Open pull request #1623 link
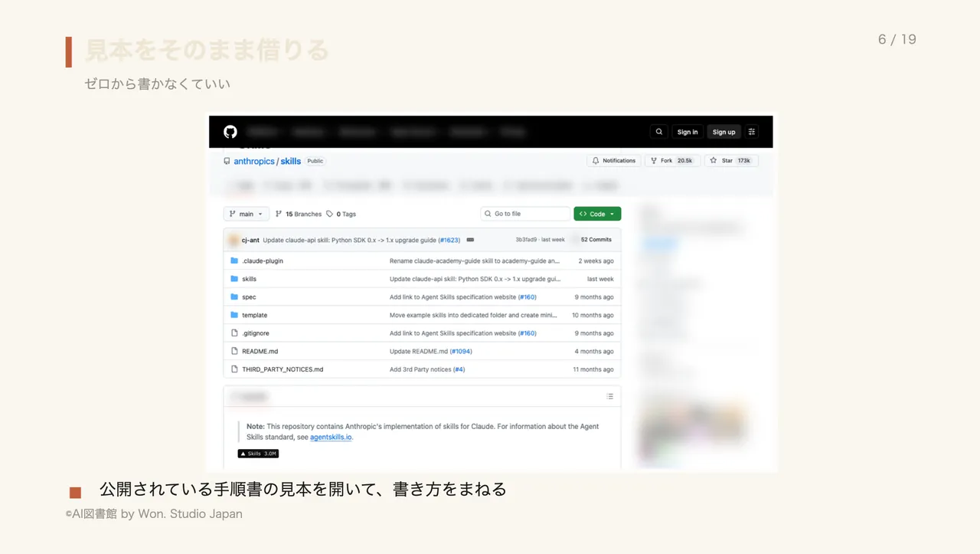980x554 pixels. [449, 240]
